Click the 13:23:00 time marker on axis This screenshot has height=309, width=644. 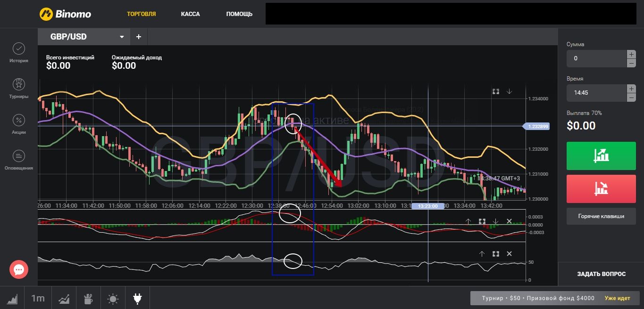click(x=428, y=206)
